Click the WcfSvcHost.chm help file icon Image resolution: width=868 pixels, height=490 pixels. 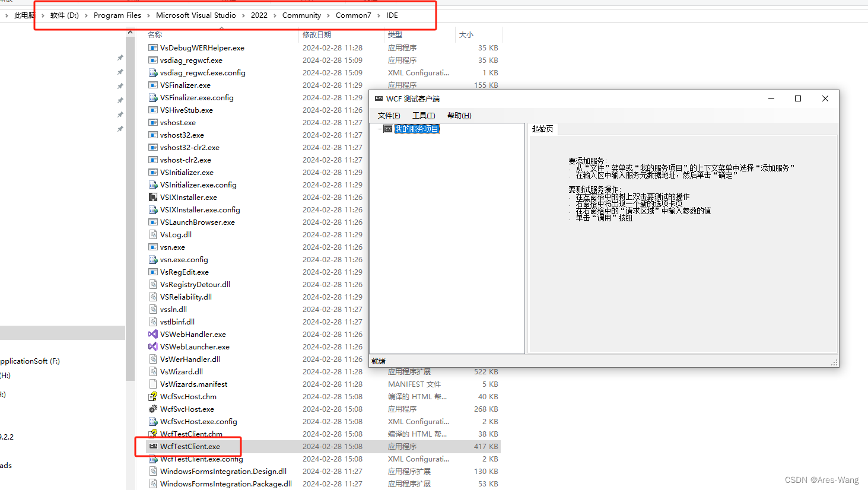(153, 396)
